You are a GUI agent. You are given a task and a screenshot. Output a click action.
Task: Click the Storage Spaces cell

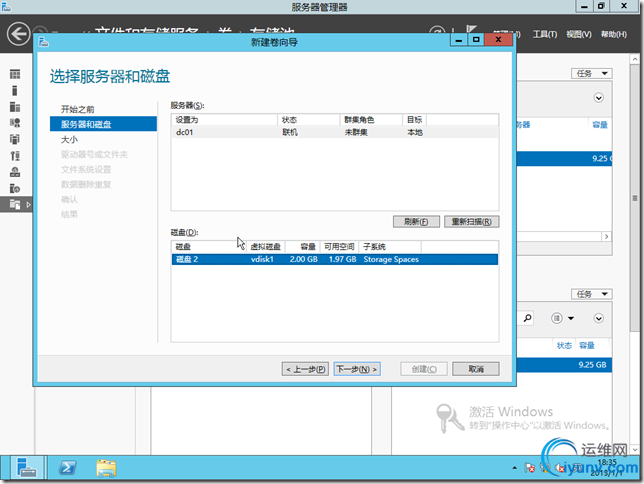pyautogui.click(x=391, y=259)
